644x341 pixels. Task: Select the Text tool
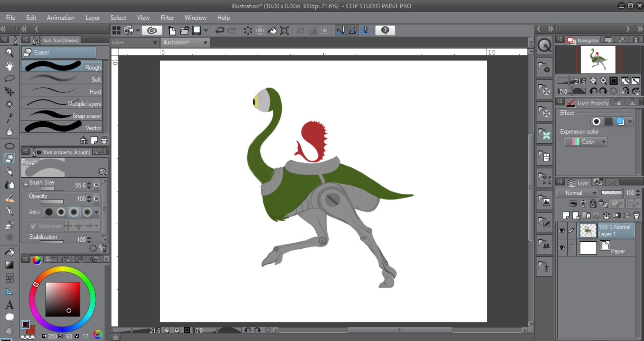[9, 305]
